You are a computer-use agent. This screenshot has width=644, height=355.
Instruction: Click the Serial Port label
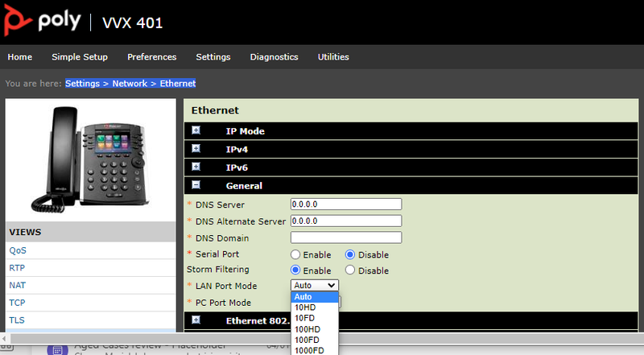217,254
